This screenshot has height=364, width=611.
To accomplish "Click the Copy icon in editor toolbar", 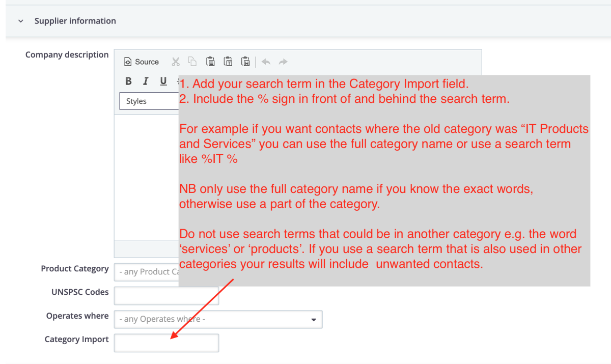I will pyautogui.click(x=192, y=62).
